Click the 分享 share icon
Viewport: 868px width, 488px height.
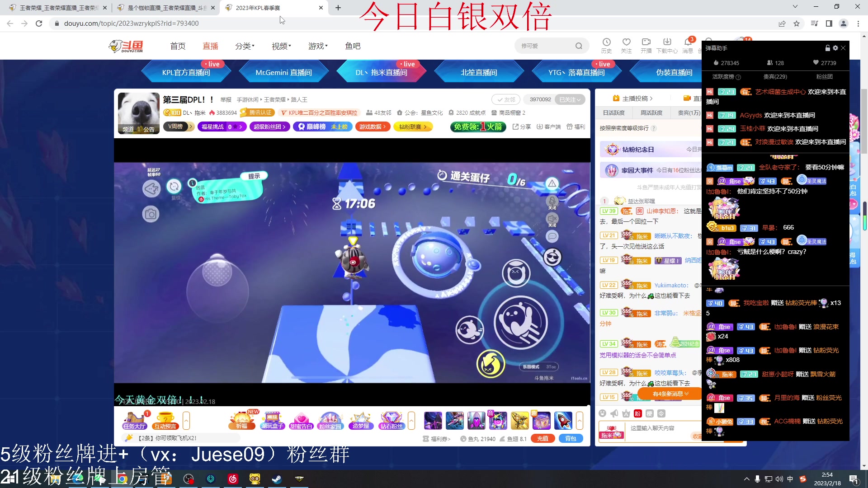click(522, 127)
